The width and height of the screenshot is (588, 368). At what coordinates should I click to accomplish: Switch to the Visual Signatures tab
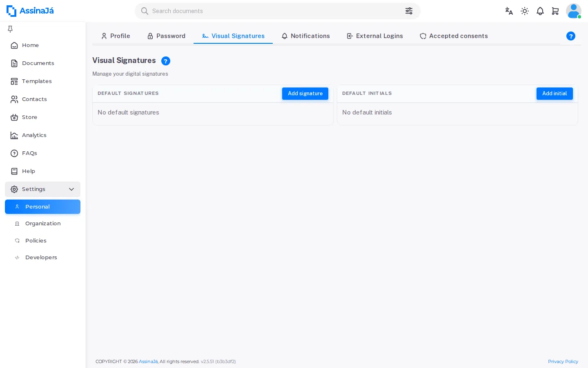233,36
